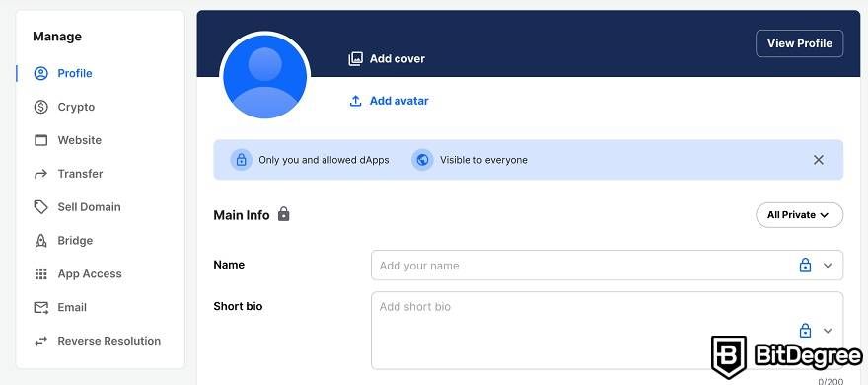Click the blue avatar placeholder image
The width and height of the screenshot is (868, 385).
coord(264,76)
